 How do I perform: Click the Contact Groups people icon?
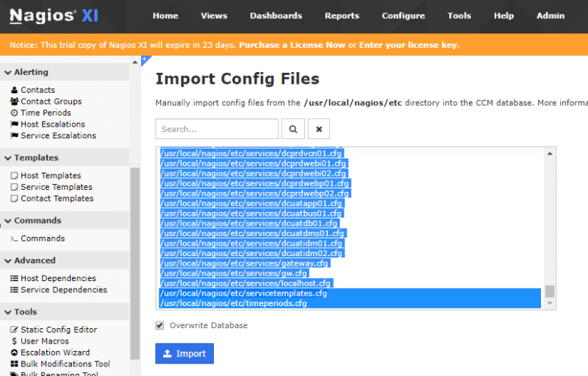(14, 102)
